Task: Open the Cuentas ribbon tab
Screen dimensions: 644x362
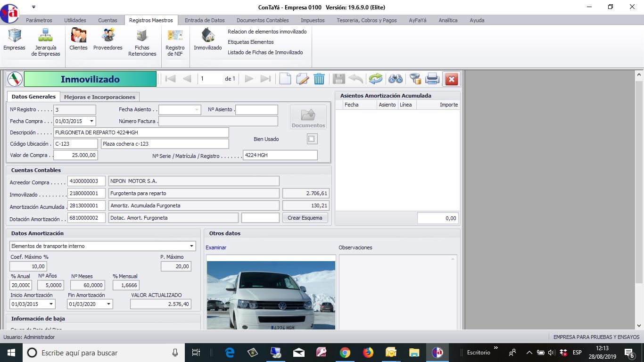Action: pyautogui.click(x=107, y=20)
